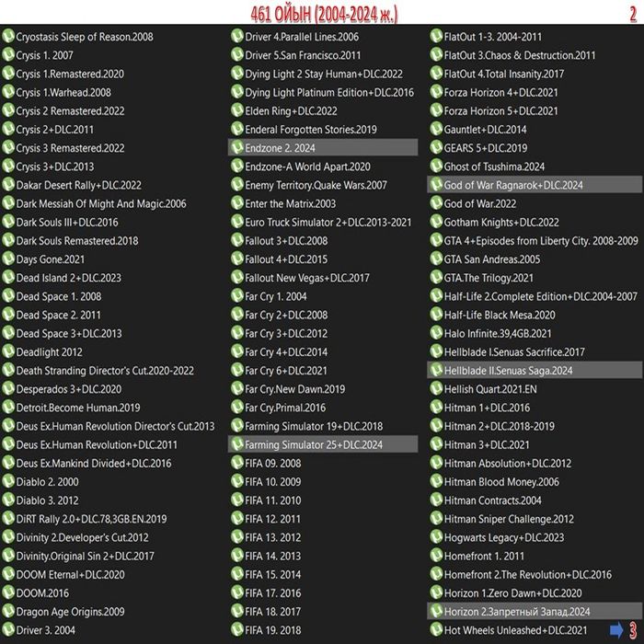The width and height of the screenshot is (644, 644).
Task: Click the torrent icon next to Elden Ring+DLC.2022
Action: (237, 110)
